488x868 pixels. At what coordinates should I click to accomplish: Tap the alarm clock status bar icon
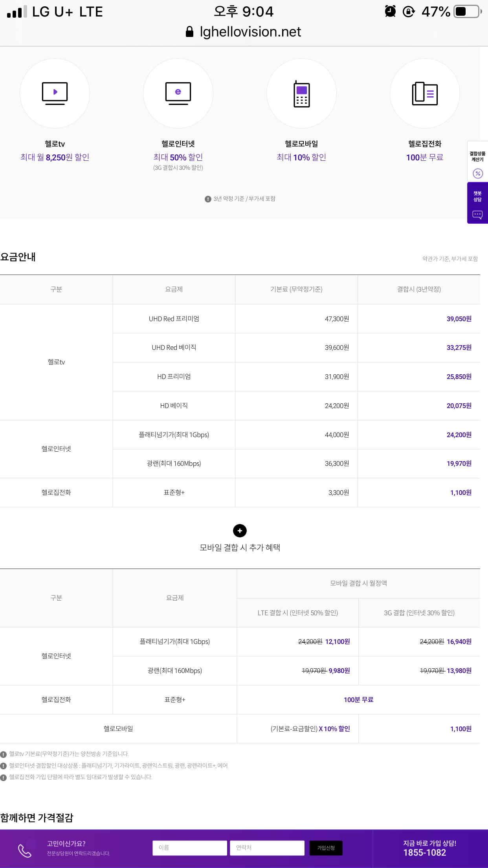click(x=390, y=11)
